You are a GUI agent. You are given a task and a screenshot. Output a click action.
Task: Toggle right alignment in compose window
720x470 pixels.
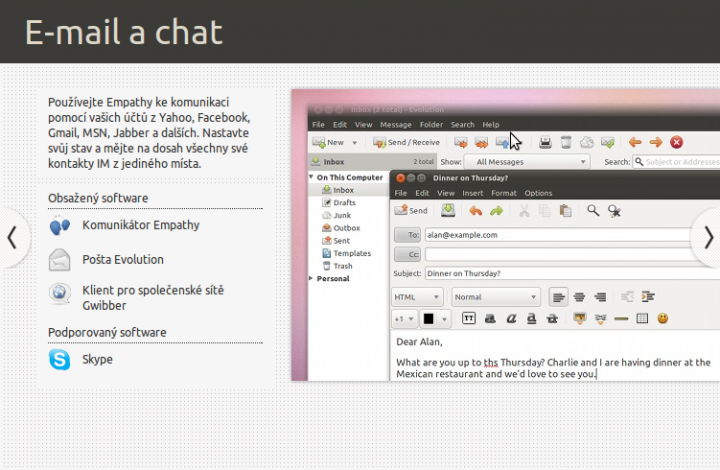(600, 297)
